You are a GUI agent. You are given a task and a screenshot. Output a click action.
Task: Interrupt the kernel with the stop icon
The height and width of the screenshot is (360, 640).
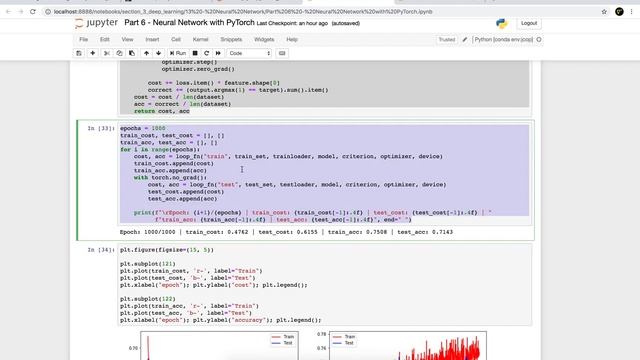click(x=195, y=53)
